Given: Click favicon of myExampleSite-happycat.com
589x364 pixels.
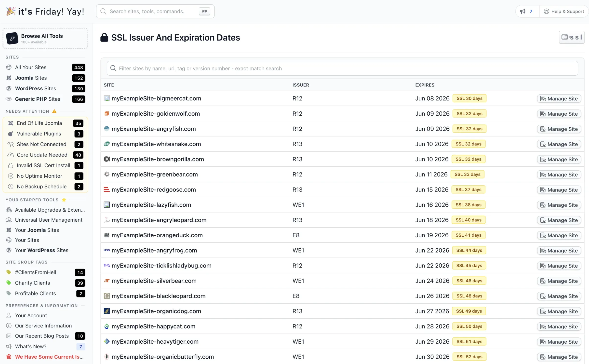Looking at the screenshot, I should pos(107,326).
